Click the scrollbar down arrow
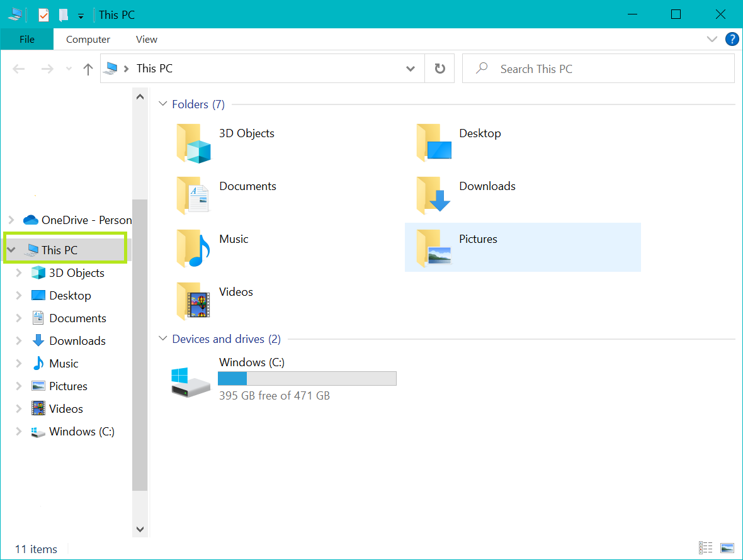 140,529
